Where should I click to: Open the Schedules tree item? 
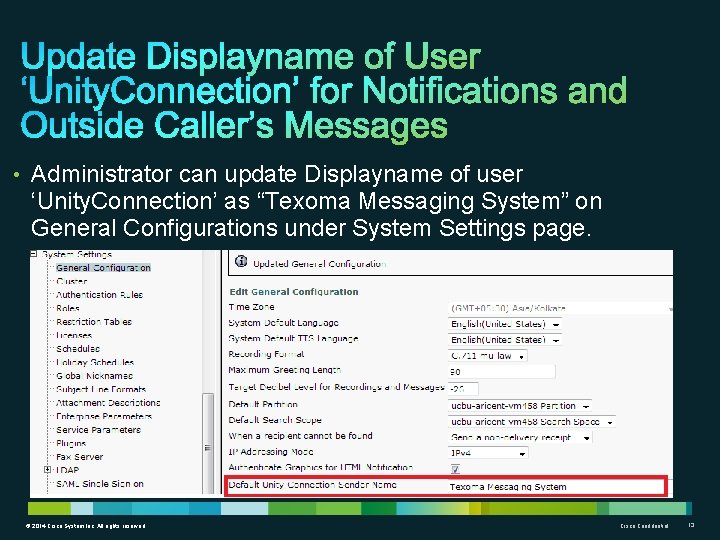(78, 349)
